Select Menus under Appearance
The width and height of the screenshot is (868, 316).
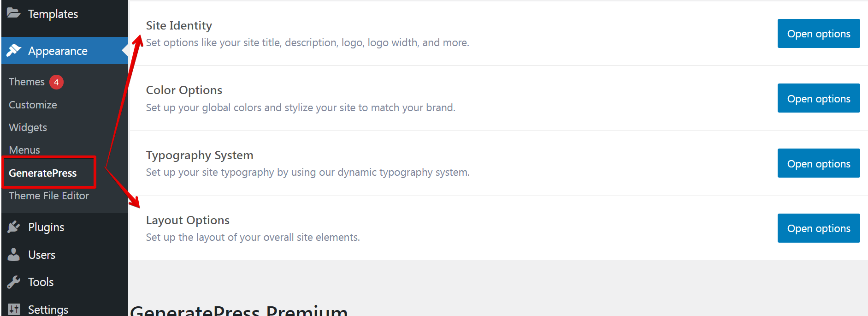pyautogui.click(x=24, y=150)
